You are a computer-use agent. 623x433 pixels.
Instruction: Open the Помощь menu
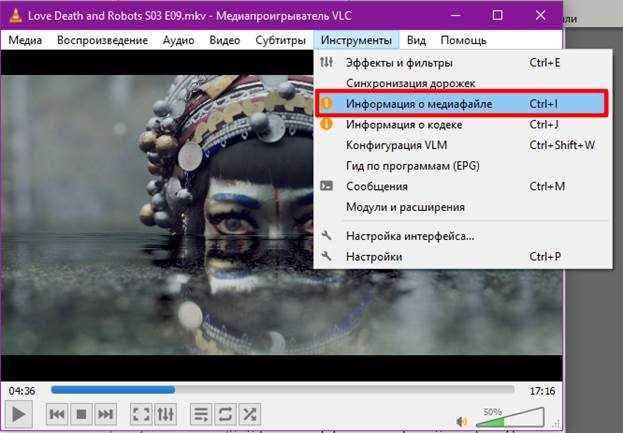click(x=463, y=40)
